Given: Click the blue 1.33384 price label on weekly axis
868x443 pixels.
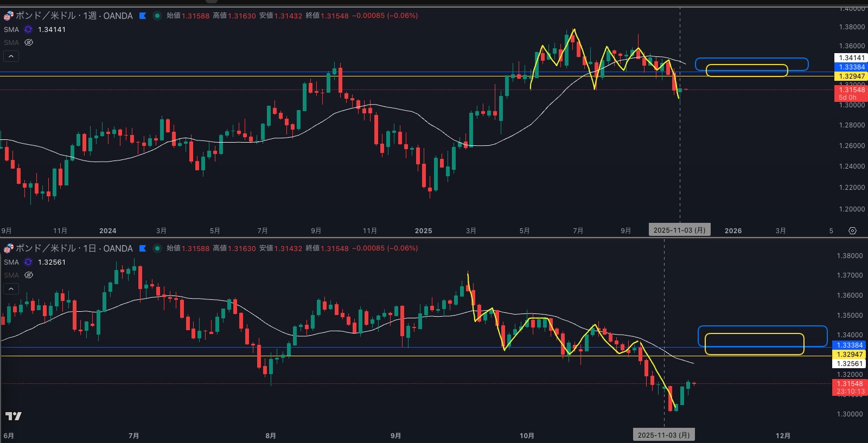Looking at the screenshot, I should pyautogui.click(x=851, y=67).
